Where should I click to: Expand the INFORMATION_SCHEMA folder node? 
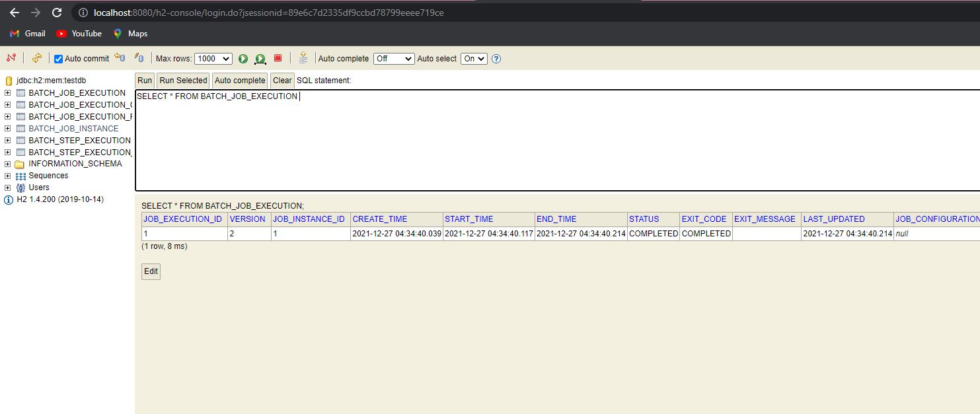tap(8, 164)
